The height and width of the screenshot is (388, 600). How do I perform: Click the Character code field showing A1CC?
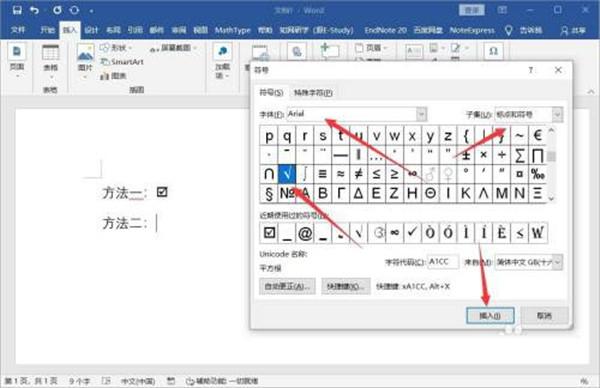coord(443,262)
